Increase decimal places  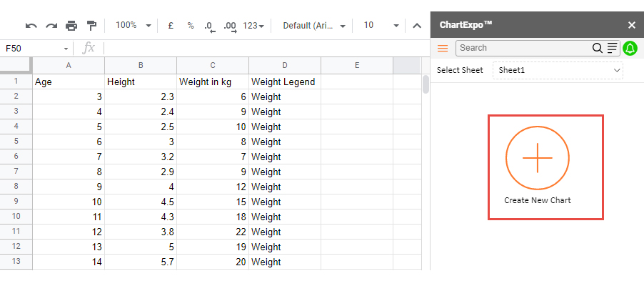tap(230, 26)
